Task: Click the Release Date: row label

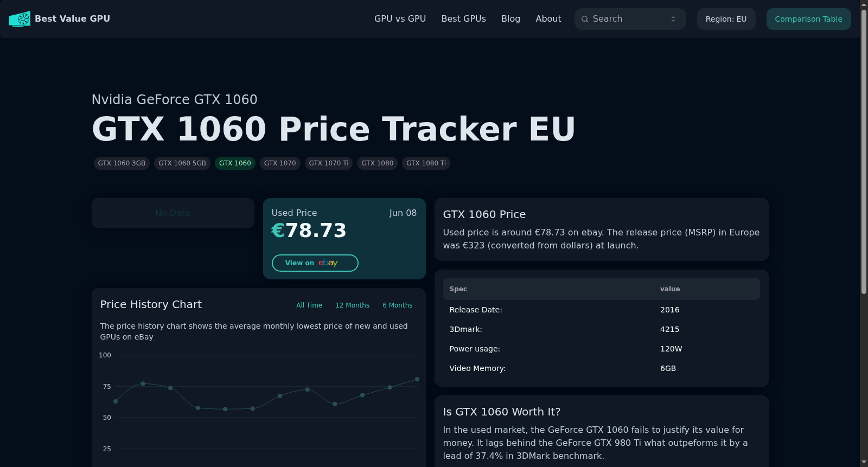Action: click(x=476, y=310)
